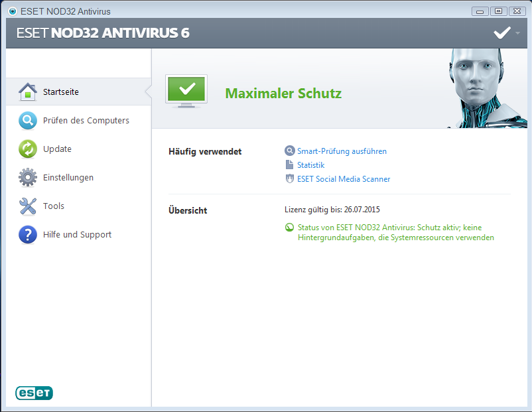Click the green monitor protection status icon
This screenshot has height=412, width=532.
[x=186, y=91]
